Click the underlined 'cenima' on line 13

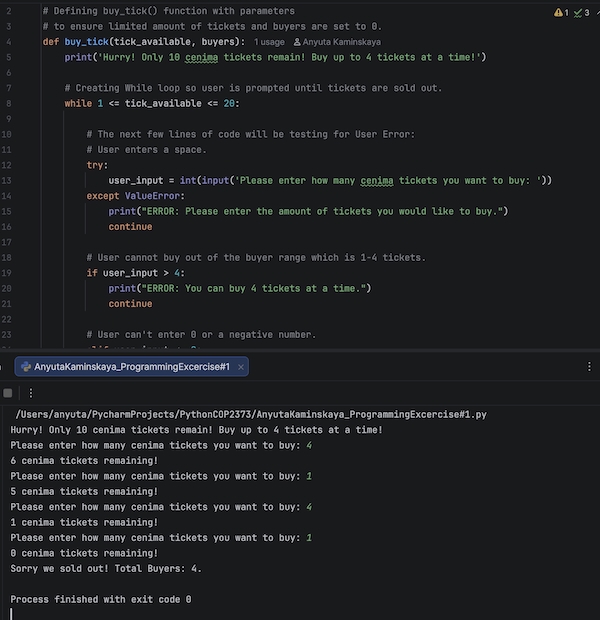[377, 181]
